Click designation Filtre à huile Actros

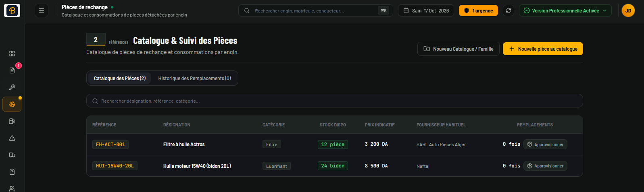click(184, 145)
